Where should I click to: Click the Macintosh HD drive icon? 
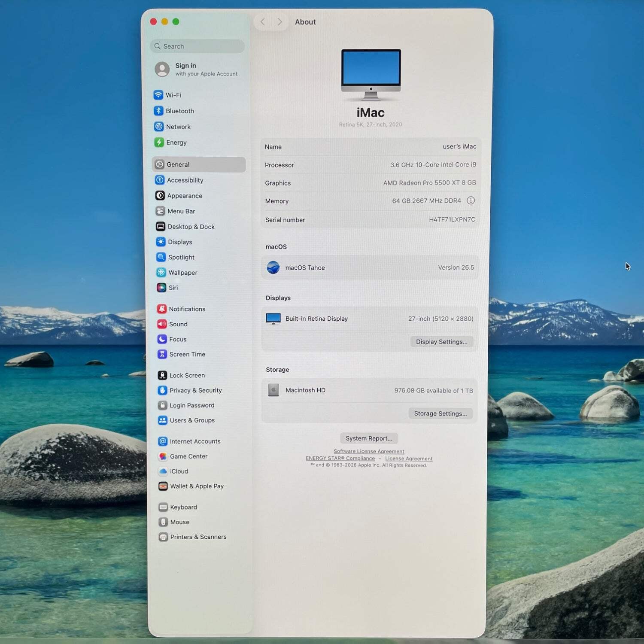click(273, 390)
